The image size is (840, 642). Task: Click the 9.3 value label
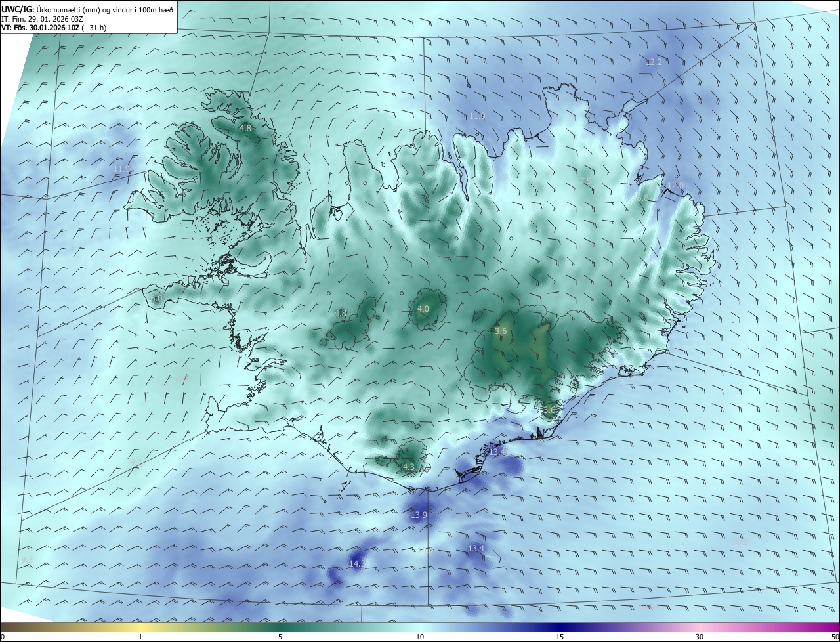pyautogui.click(x=27, y=559)
